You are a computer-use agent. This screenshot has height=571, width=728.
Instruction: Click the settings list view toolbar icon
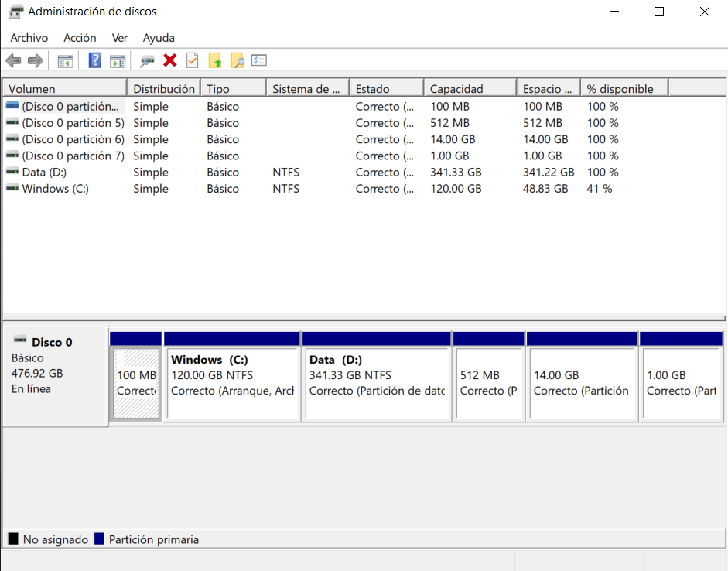click(259, 60)
